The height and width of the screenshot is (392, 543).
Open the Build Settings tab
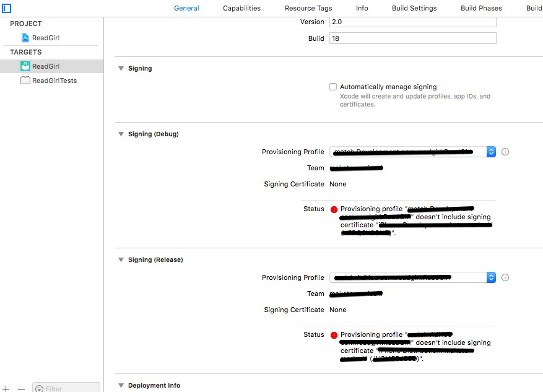[x=414, y=8]
